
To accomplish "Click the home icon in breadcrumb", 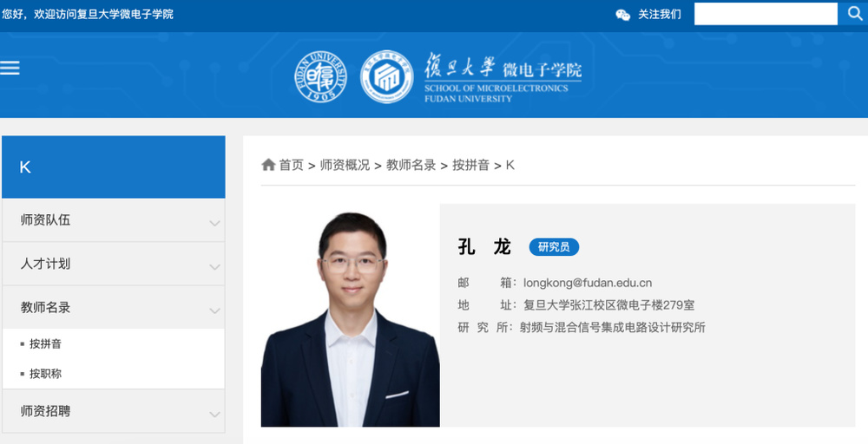I will [x=268, y=165].
